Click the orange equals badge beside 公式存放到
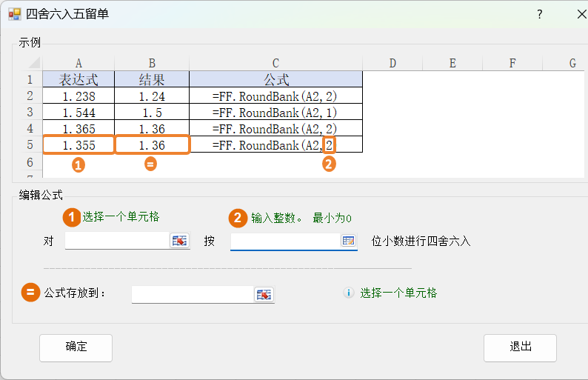The image size is (588, 380). point(31,293)
